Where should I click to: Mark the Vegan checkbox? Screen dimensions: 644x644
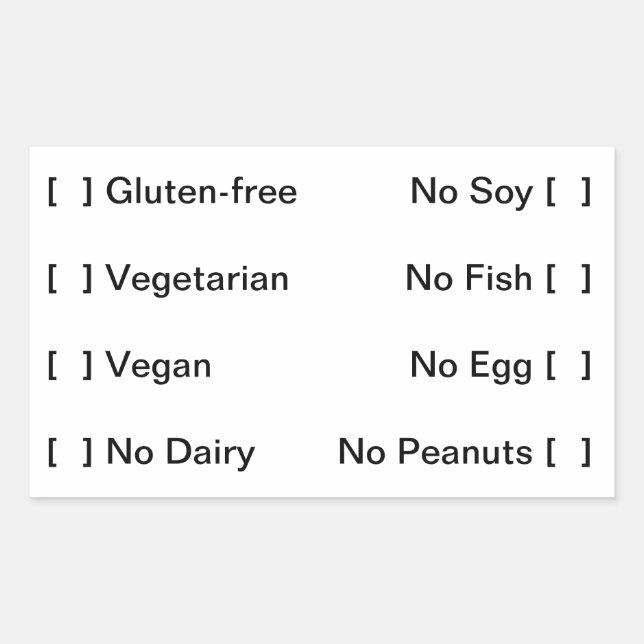pos(69,365)
